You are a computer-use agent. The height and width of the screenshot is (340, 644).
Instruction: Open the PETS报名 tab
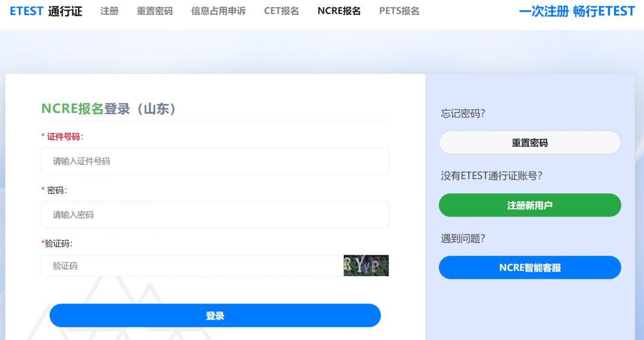[x=399, y=11]
